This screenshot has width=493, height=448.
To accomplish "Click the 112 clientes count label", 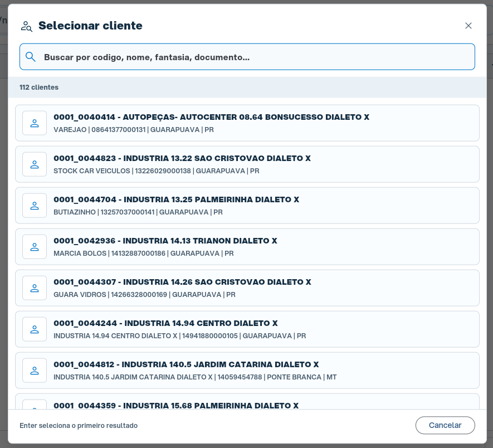I will click(39, 87).
